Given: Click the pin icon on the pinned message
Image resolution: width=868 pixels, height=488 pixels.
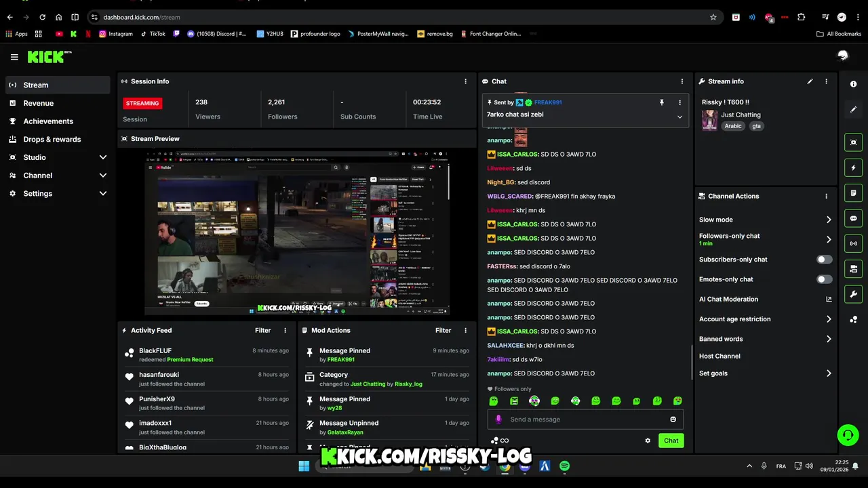Looking at the screenshot, I should tap(661, 102).
